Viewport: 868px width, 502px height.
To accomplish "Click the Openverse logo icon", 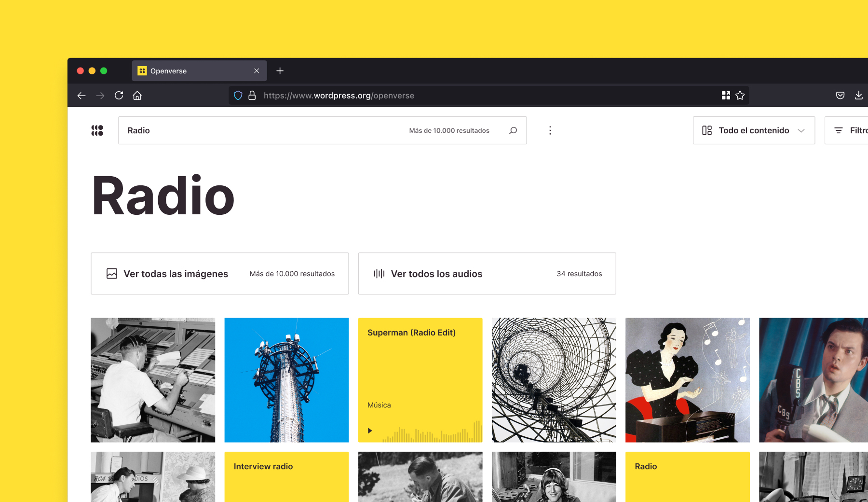I will pos(97,130).
